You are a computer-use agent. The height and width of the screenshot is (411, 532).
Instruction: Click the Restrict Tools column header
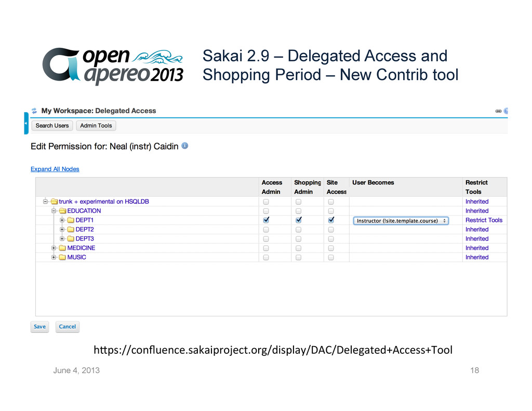(x=476, y=187)
